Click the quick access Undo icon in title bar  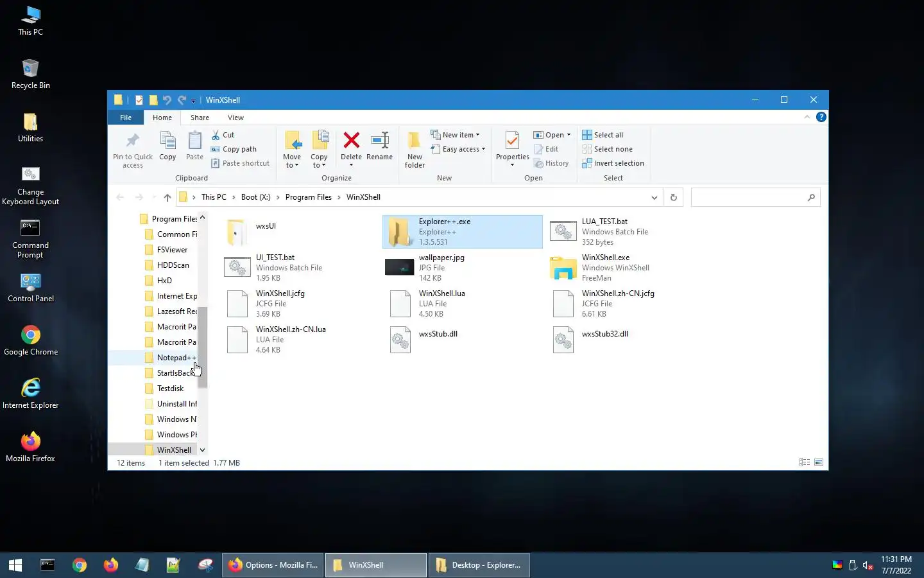(167, 100)
